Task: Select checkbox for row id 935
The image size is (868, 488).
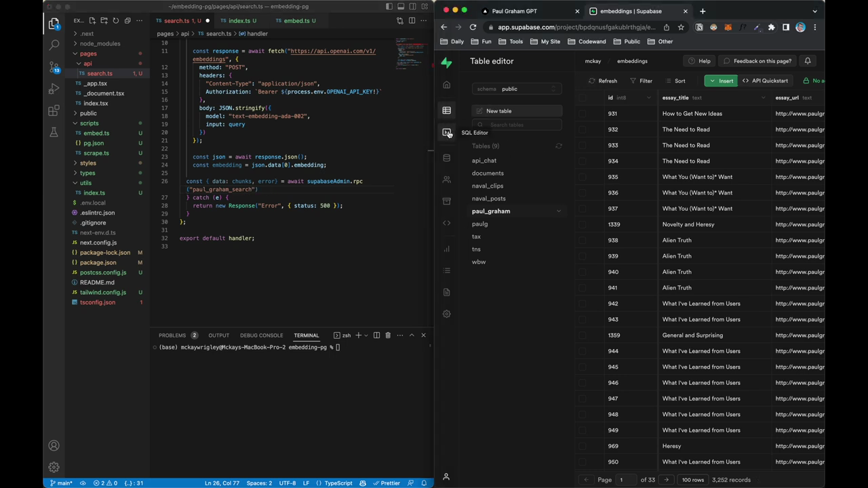Action: tap(582, 177)
